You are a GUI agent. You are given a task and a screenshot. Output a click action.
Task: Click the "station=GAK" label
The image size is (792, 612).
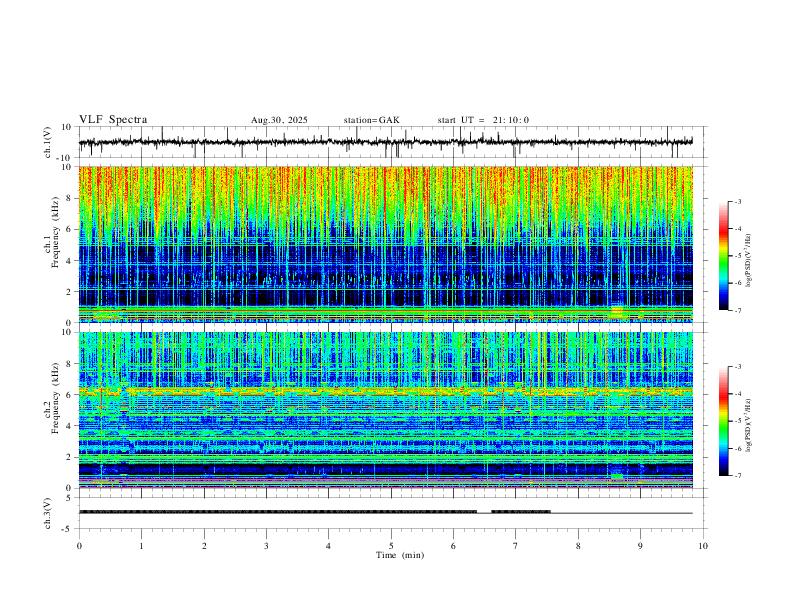pos(372,120)
